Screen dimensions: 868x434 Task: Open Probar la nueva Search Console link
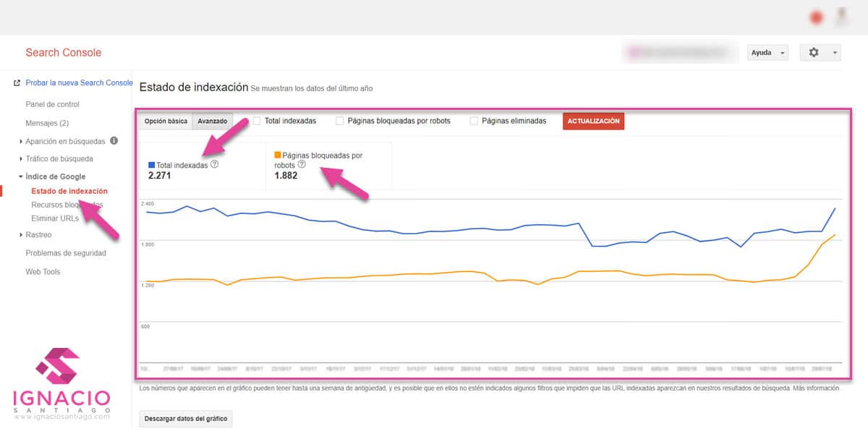coord(79,83)
